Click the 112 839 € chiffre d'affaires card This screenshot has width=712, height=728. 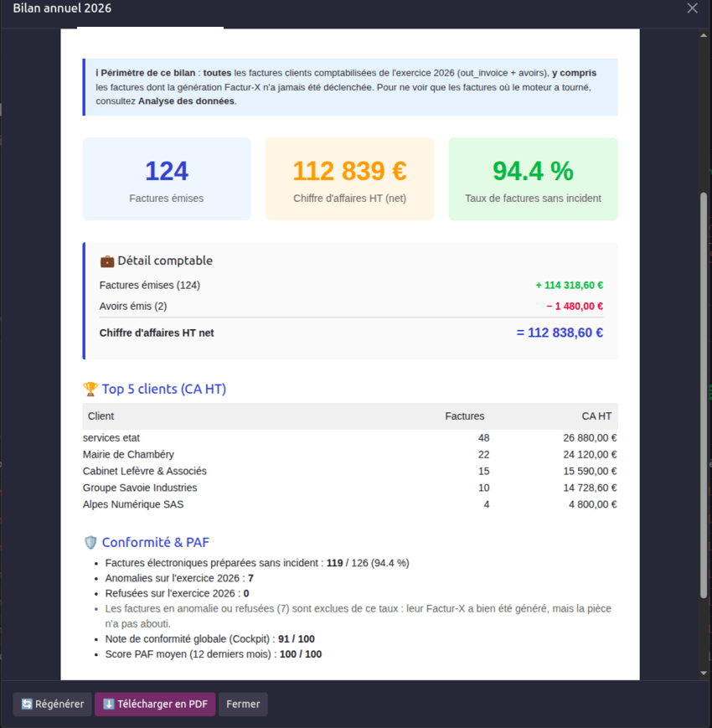[x=349, y=178]
